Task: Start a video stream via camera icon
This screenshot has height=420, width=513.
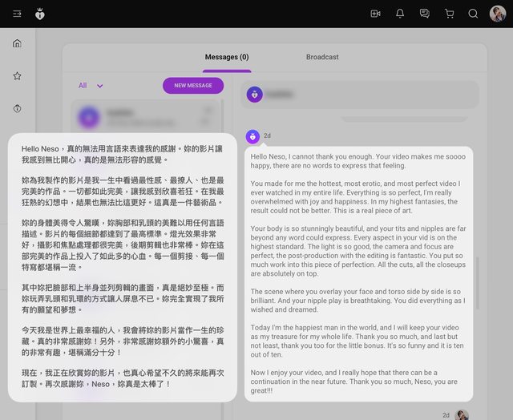Action: pyautogui.click(x=375, y=14)
